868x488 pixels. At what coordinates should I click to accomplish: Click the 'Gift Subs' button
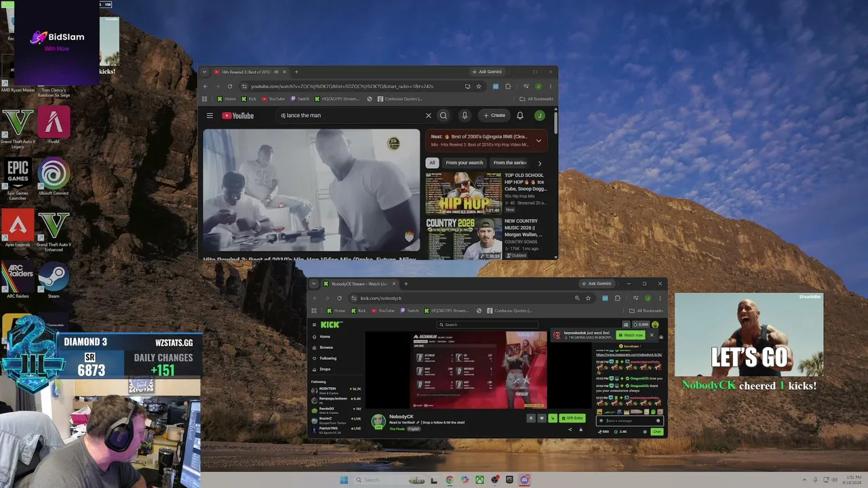(572, 418)
